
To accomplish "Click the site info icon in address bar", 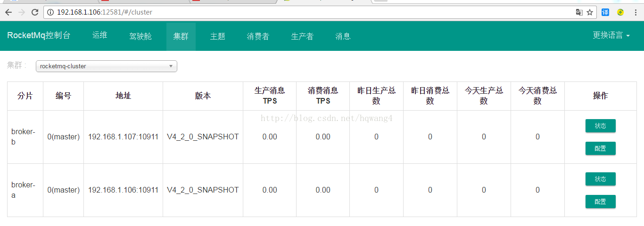I will click(x=50, y=12).
